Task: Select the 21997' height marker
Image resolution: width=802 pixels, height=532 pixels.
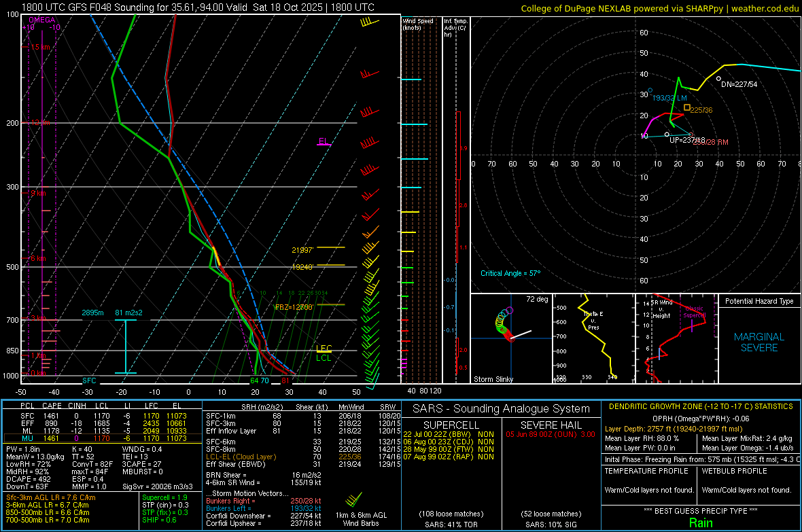Action: pos(302,250)
